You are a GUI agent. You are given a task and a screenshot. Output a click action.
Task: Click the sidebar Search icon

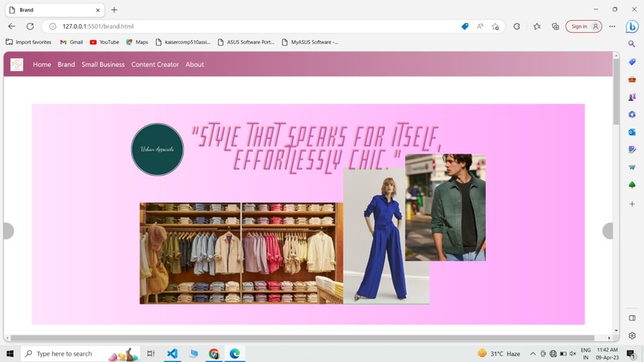[x=632, y=44]
